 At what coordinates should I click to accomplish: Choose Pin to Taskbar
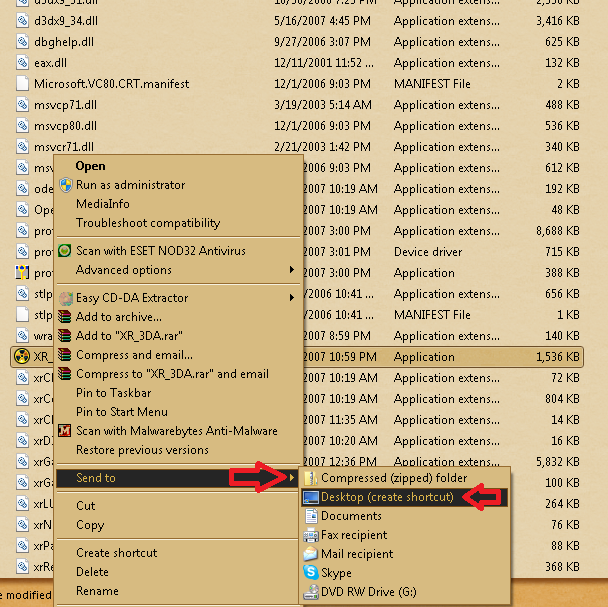(114, 393)
